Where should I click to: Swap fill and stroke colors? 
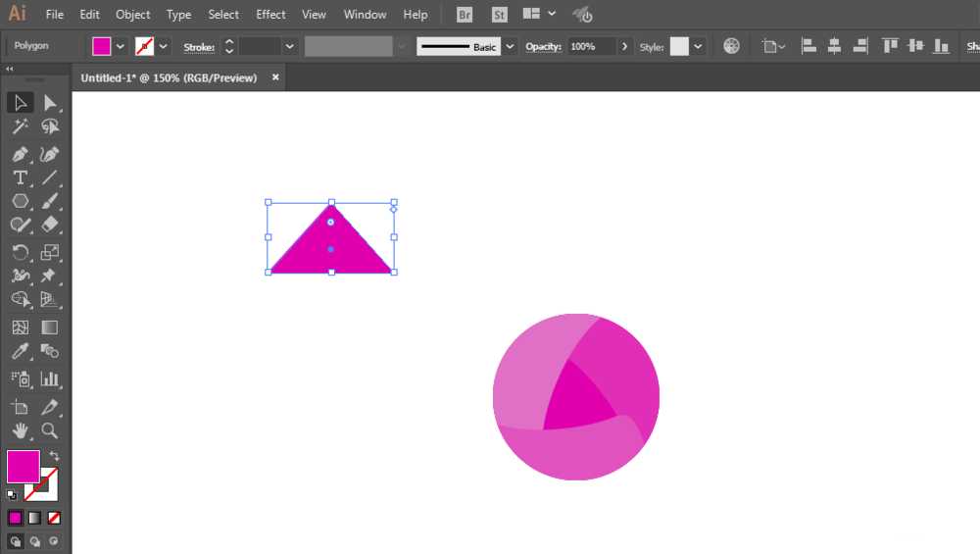[x=54, y=455]
